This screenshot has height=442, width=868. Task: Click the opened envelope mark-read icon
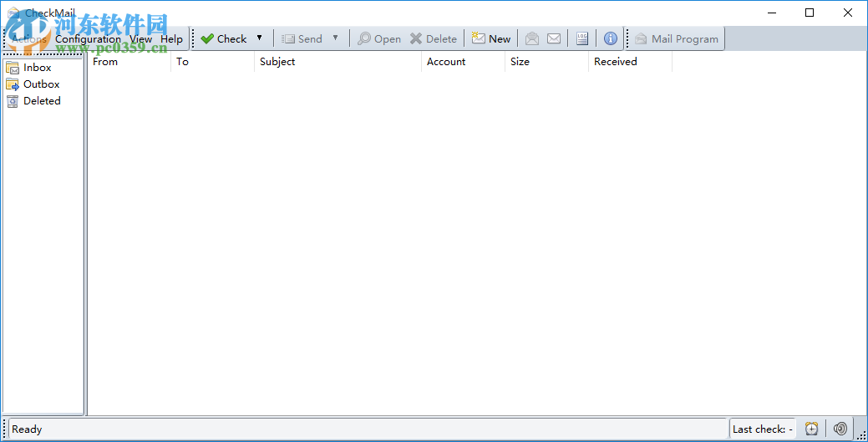[532, 38]
